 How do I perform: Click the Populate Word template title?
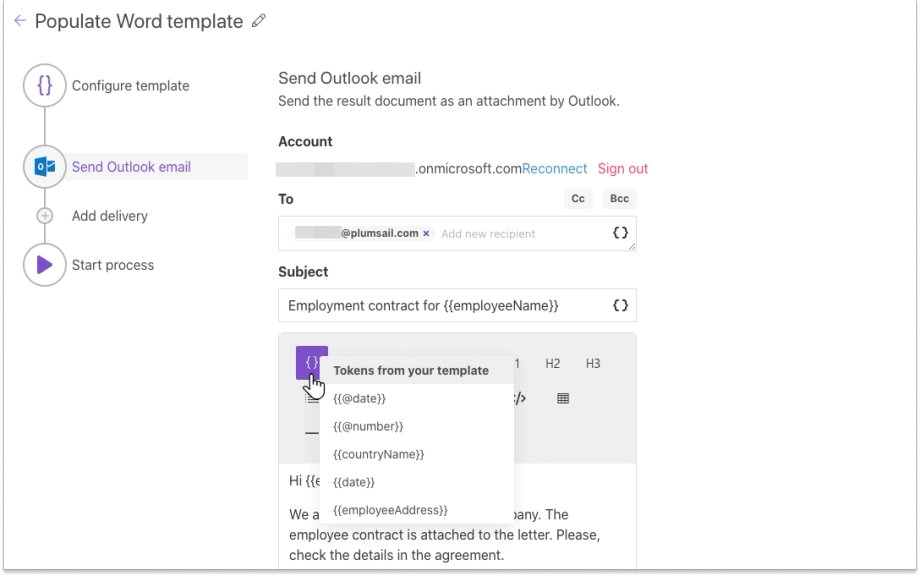click(138, 21)
